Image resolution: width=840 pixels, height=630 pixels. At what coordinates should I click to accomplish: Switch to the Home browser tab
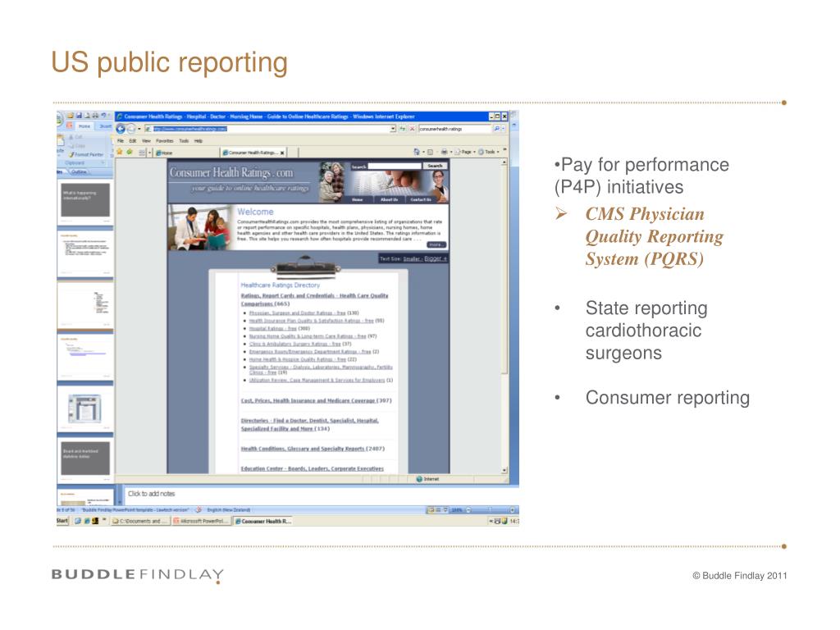click(x=186, y=153)
